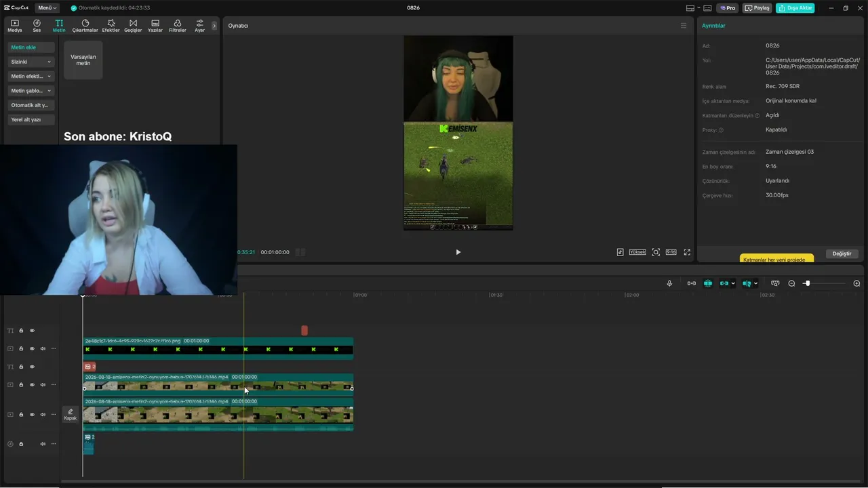Expand the Metin şablo... category

(31, 91)
